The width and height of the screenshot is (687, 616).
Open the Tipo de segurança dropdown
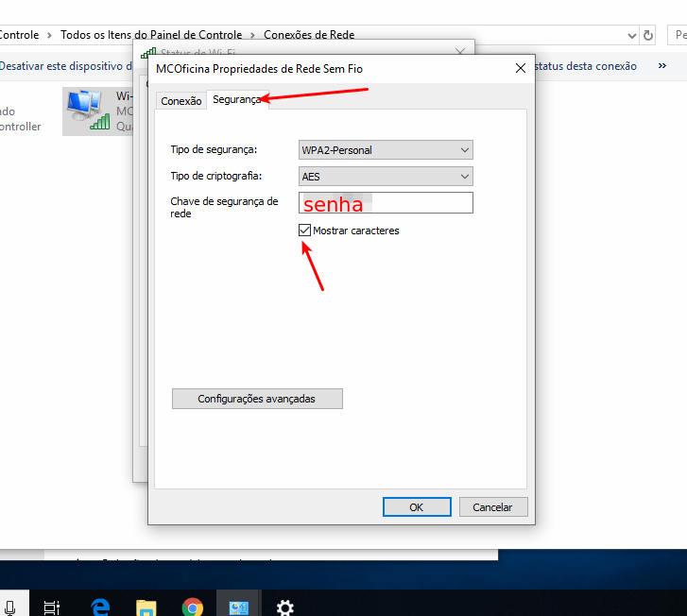386,150
